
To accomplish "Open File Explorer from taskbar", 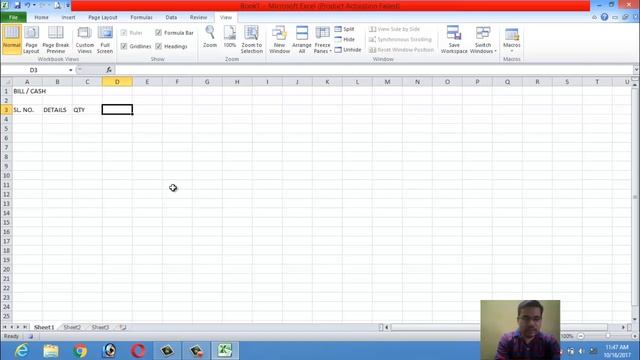I will pos(51,351).
